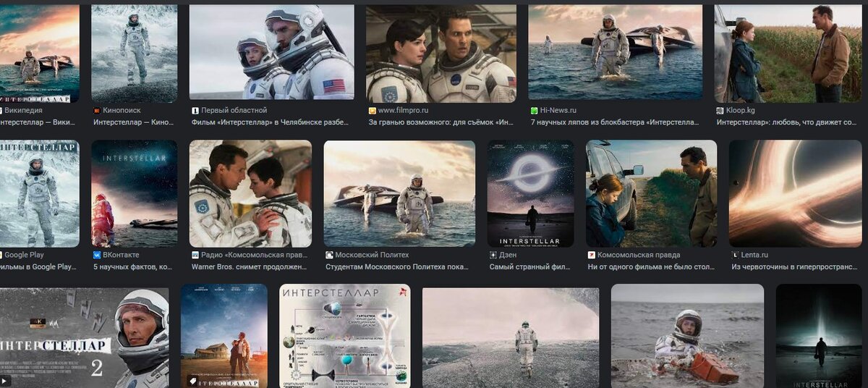Open the Московский Политех ocean astronaut thumbnail
868x388 pixels.
[x=399, y=193]
